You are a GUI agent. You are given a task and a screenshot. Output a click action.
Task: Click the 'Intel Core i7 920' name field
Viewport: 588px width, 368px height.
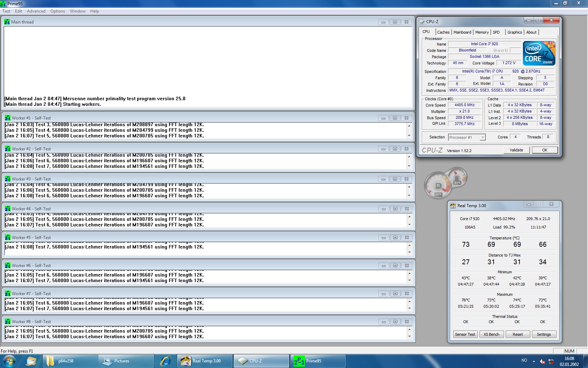tap(484, 44)
